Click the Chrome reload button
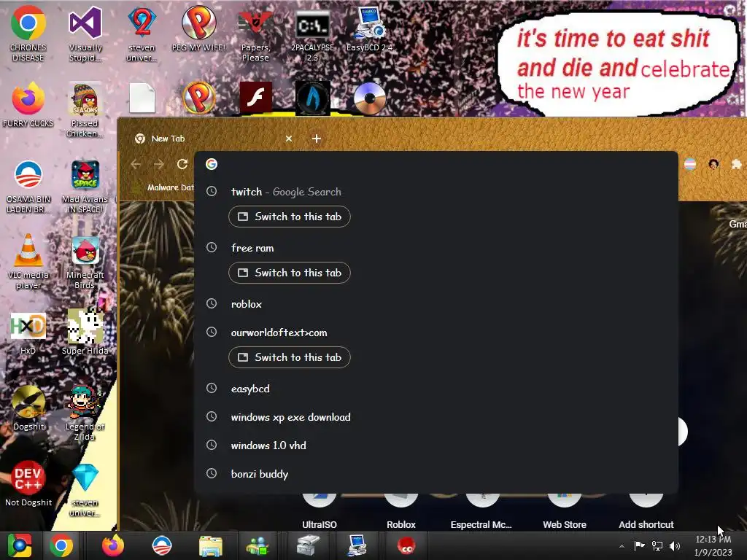 [x=182, y=164]
